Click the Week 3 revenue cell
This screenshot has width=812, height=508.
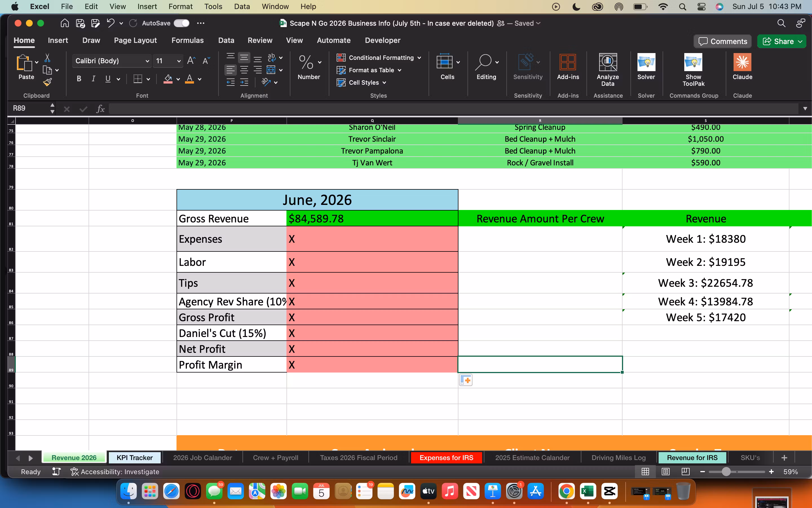[x=705, y=283]
